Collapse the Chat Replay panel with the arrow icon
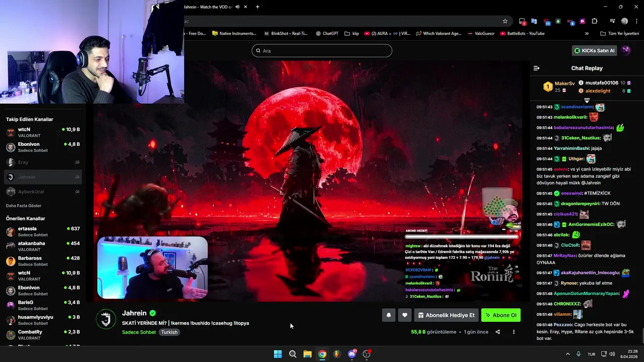644x362 pixels. click(536, 68)
